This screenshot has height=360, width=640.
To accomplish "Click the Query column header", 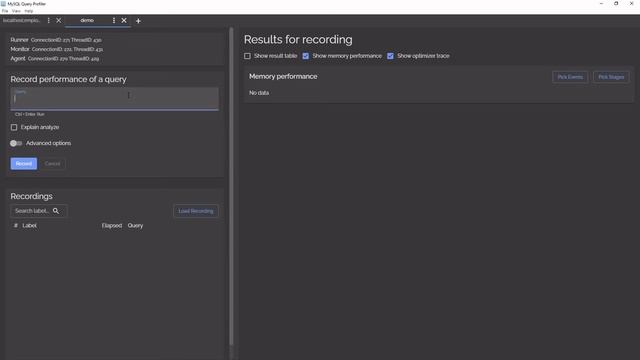I will coord(135,226).
